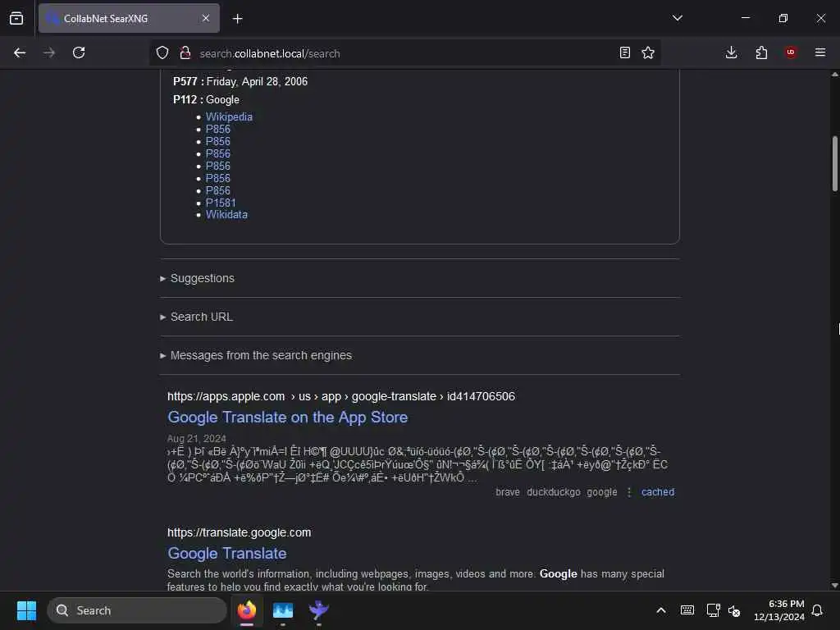Open Firefox recent browsing view icon
840x630 pixels.
pos(16,18)
